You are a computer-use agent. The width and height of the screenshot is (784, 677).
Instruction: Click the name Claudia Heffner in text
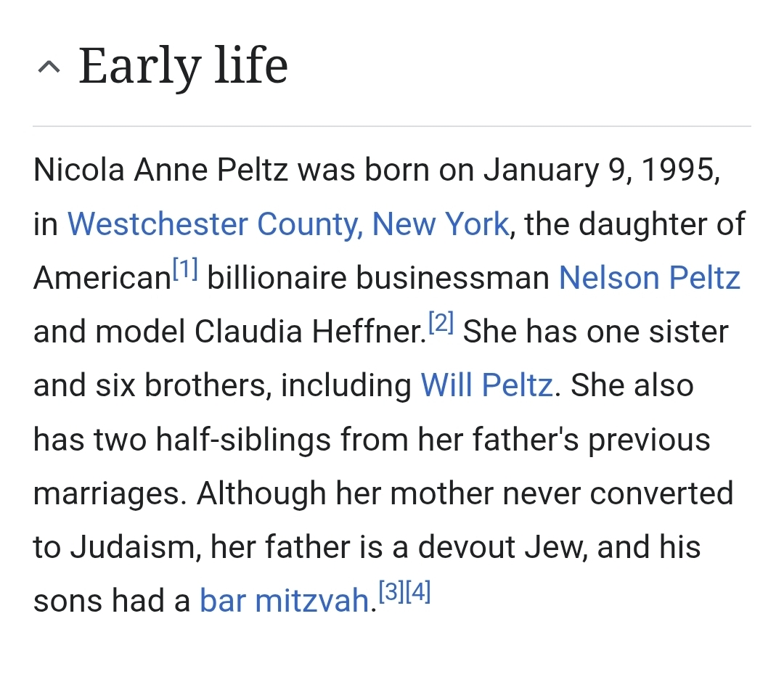(310, 332)
